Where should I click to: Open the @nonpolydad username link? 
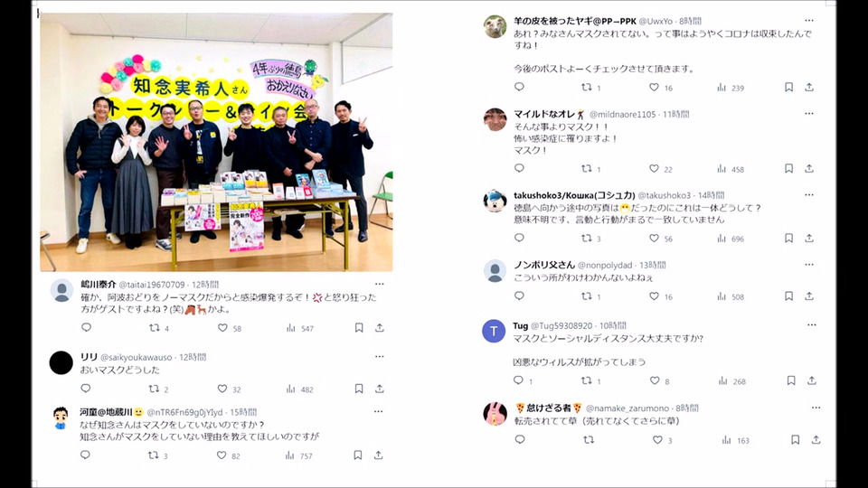coord(605,266)
